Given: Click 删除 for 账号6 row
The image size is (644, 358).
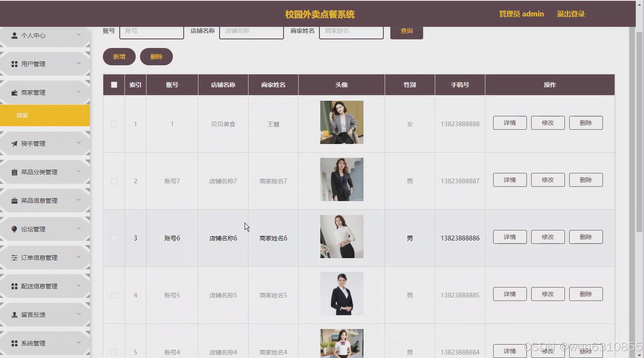Looking at the screenshot, I should click(586, 237).
